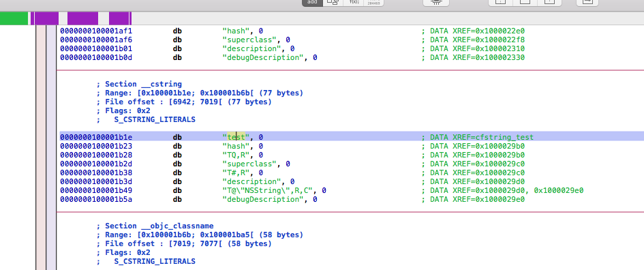644x270 pixels.
Task: Select "debugDescription" string at 0x100001b0d
Action: click(x=263, y=57)
